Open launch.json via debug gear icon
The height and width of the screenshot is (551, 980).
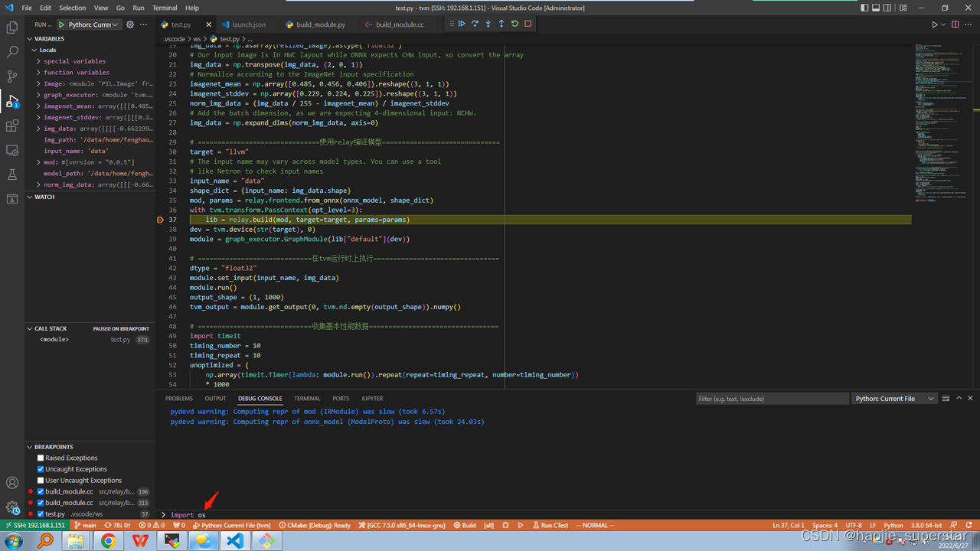[130, 24]
